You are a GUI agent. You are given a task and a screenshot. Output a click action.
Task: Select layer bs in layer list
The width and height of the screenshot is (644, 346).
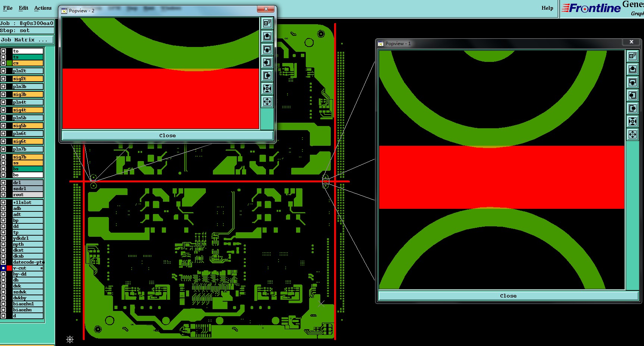click(28, 169)
